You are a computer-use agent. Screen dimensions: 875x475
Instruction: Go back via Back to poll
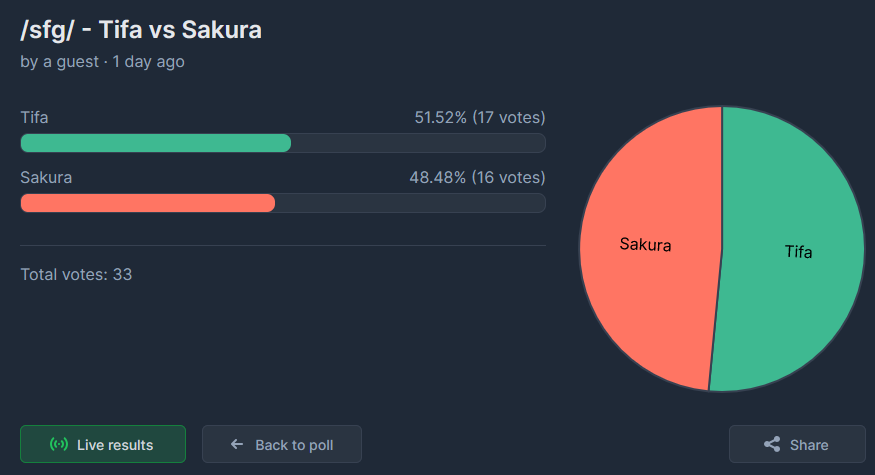(282, 444)
